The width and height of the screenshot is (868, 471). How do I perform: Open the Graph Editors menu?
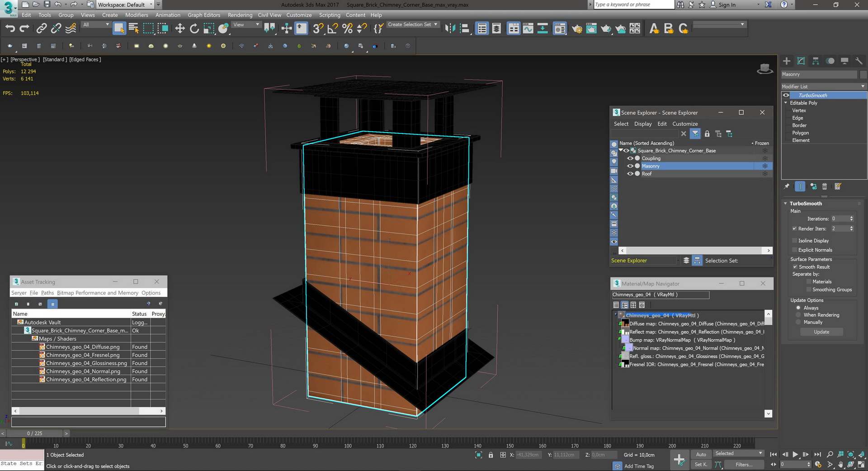pyautogui.click(x=204, y=15)
